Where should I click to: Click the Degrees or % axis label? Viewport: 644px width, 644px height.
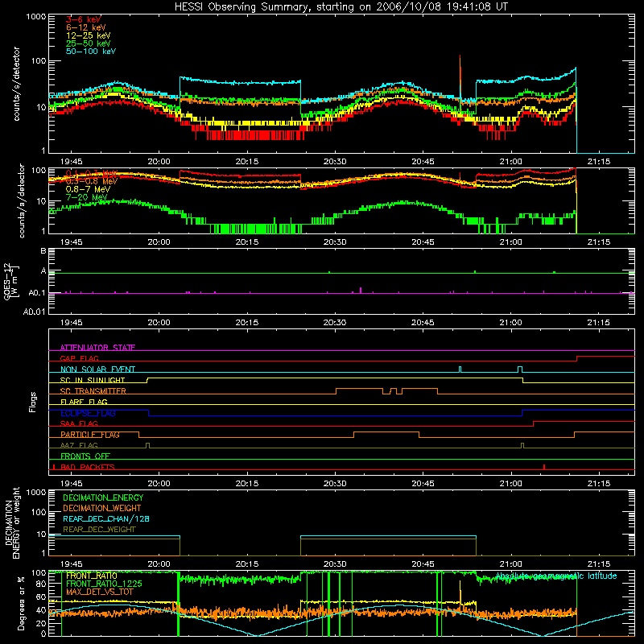click(21, 604)
